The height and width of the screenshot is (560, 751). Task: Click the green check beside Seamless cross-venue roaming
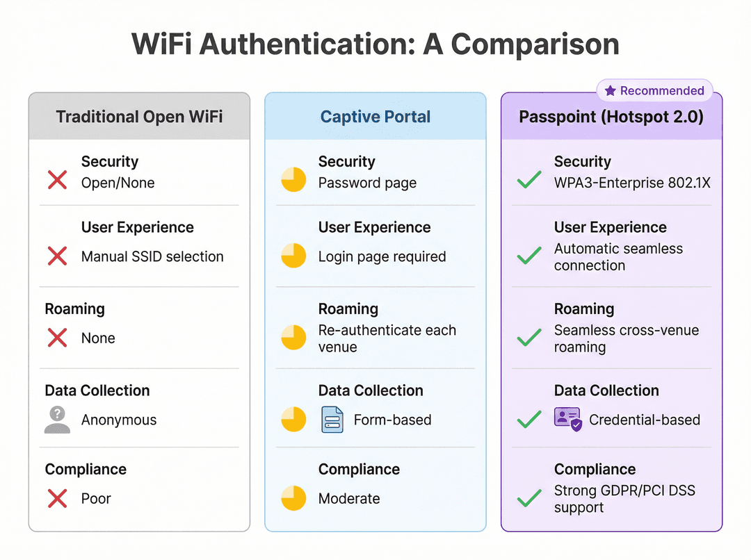529,338
